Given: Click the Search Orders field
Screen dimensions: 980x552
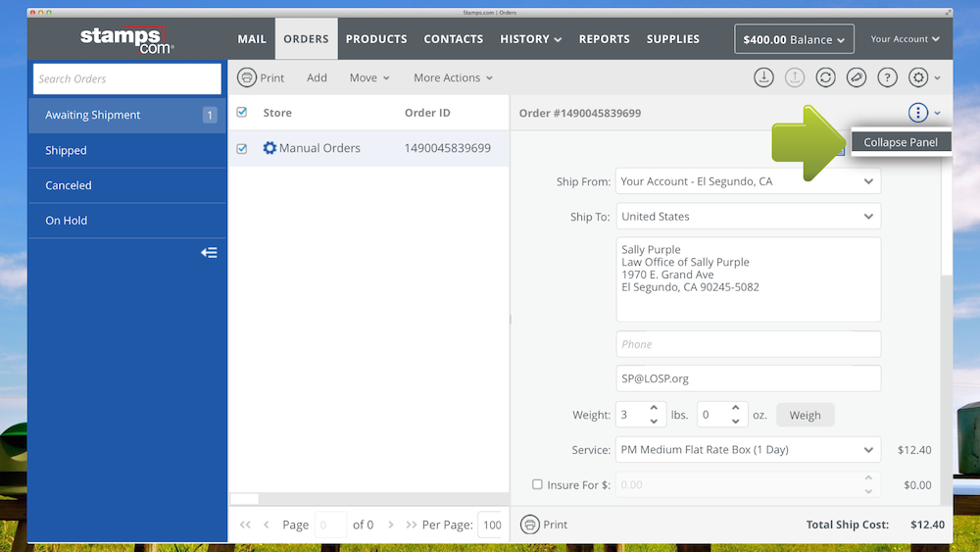Looking at the screenshot, I should pos(127,78).
